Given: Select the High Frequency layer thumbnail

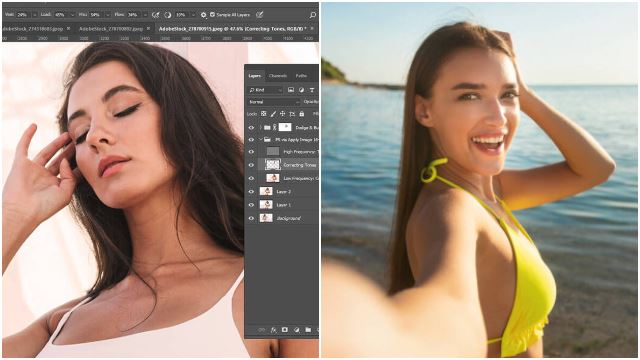Looking at the screenshot, I should 273,152.
